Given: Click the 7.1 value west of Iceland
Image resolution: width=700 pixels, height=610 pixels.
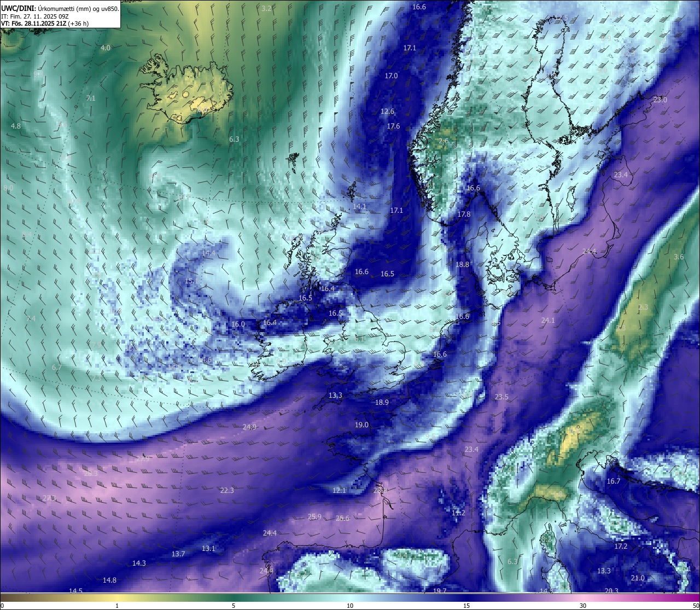Looking at the screenshot, I should click(91, 98).
